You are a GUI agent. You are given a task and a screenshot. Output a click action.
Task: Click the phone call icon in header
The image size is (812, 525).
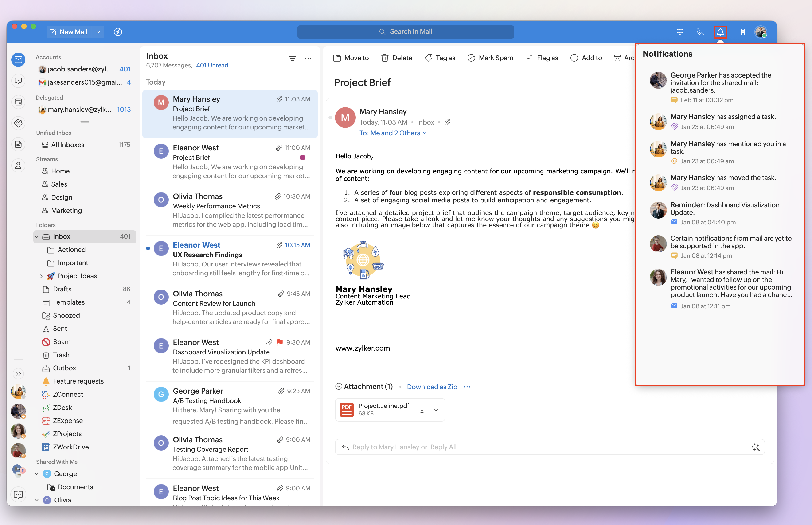point(700,32)
